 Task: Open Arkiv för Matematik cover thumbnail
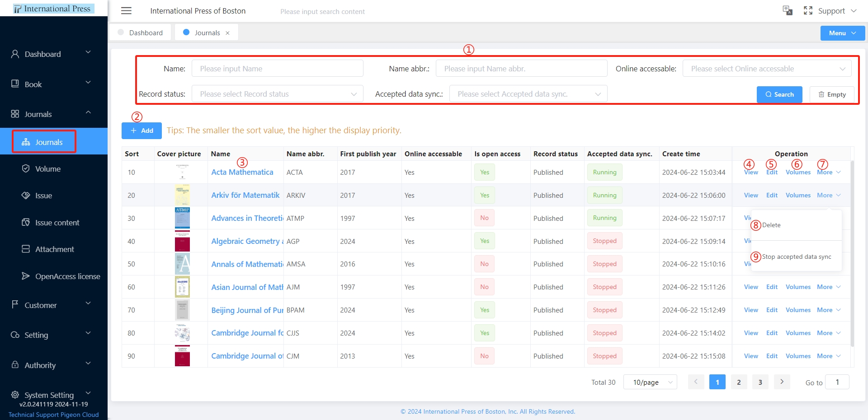(182, 195)
